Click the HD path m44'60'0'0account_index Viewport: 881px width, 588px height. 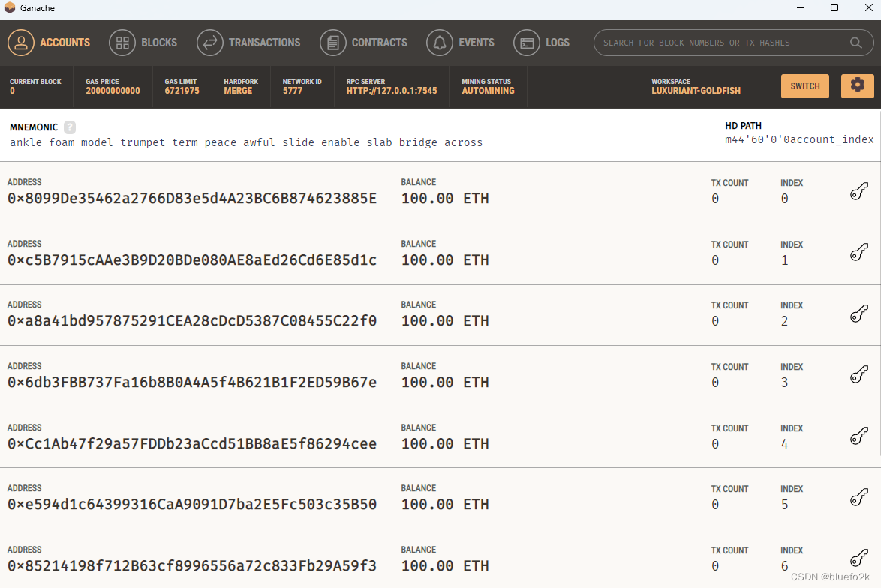[799, 139]
